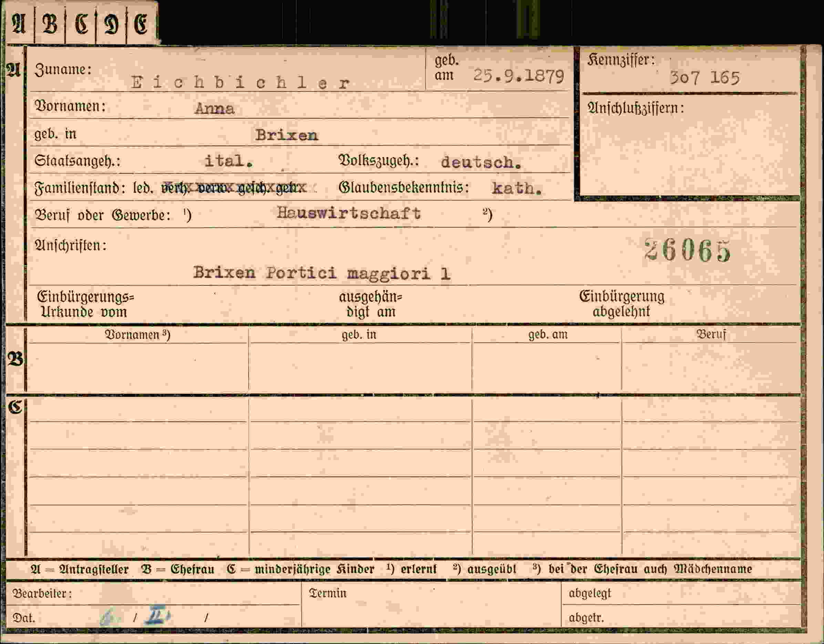Screen dimensions: 824x644
Task: Click the surname 'Eichbichler'
Action: [241, 83]
